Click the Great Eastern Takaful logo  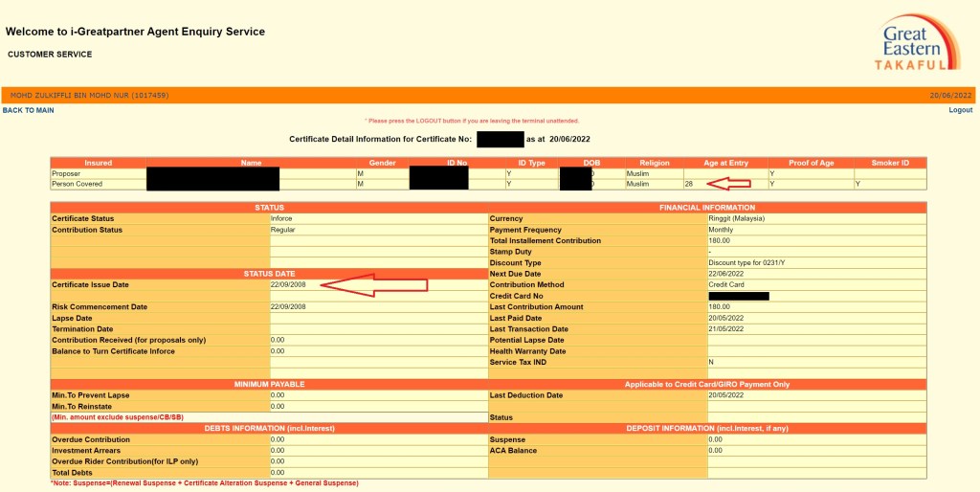(916, 42)
